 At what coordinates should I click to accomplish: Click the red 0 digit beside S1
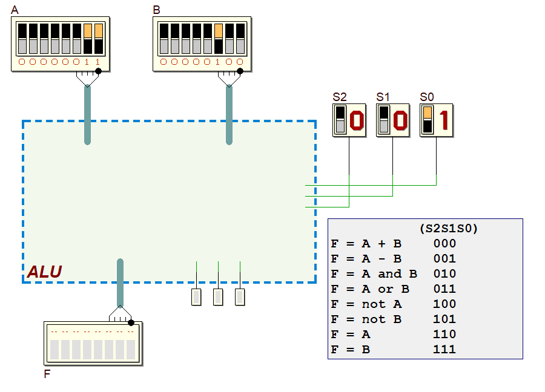(x=400, y=120)
